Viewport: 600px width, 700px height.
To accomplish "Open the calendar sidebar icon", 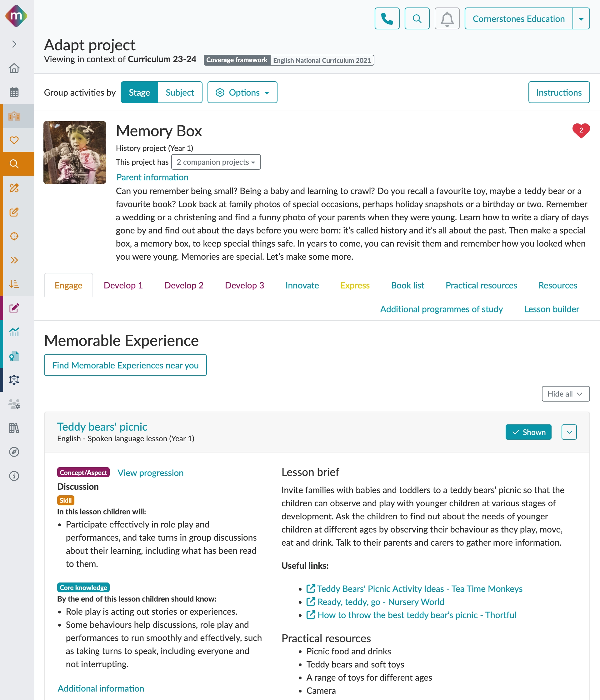I will 14,92.
